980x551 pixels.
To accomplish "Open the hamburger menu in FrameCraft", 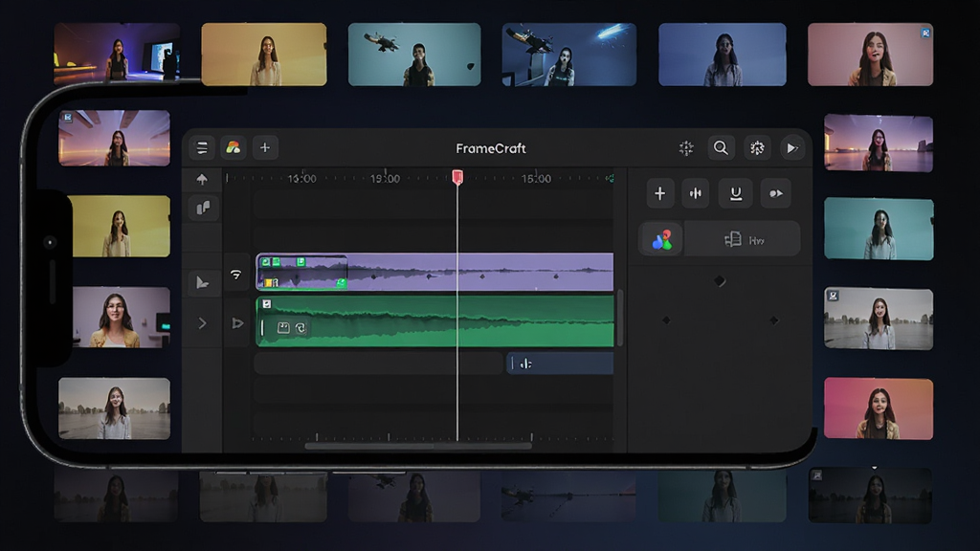I will coord(202,148).
